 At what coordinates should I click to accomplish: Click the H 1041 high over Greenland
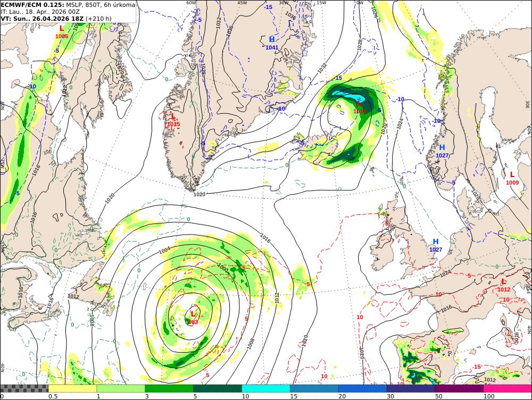click(x=272, y=43)
